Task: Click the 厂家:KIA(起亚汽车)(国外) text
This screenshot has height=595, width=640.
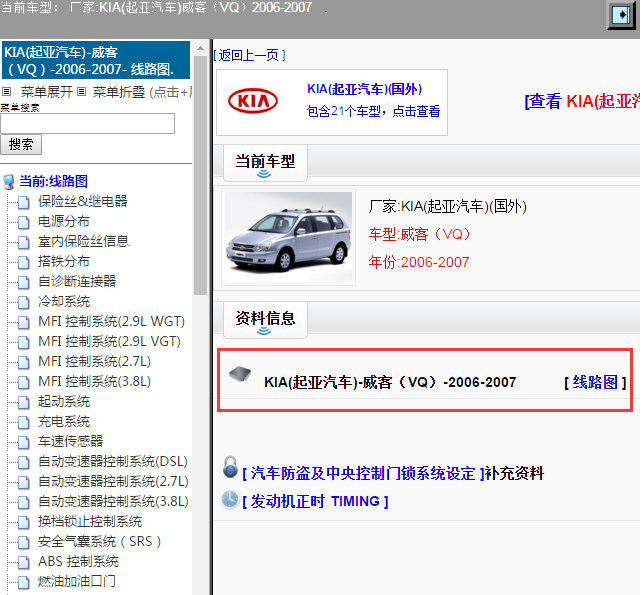Action: (x=447, y=206)
